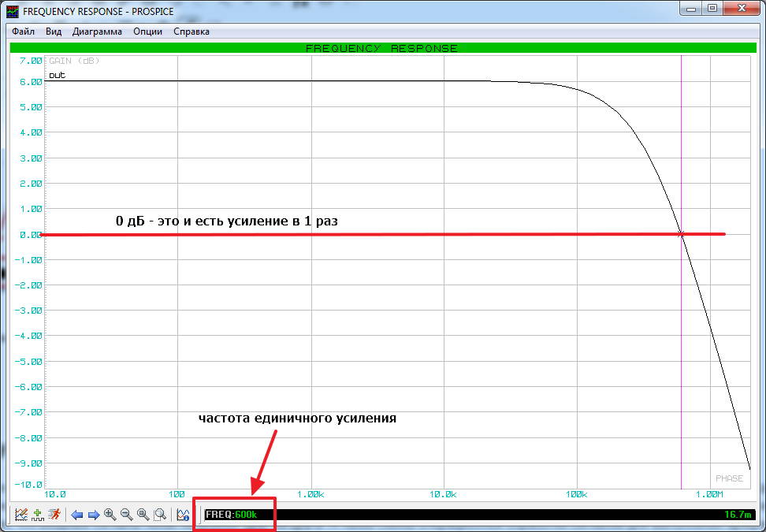The image size is (766, 532).
Task: Open the Вид menu
Action: click(x=54, y=32)
